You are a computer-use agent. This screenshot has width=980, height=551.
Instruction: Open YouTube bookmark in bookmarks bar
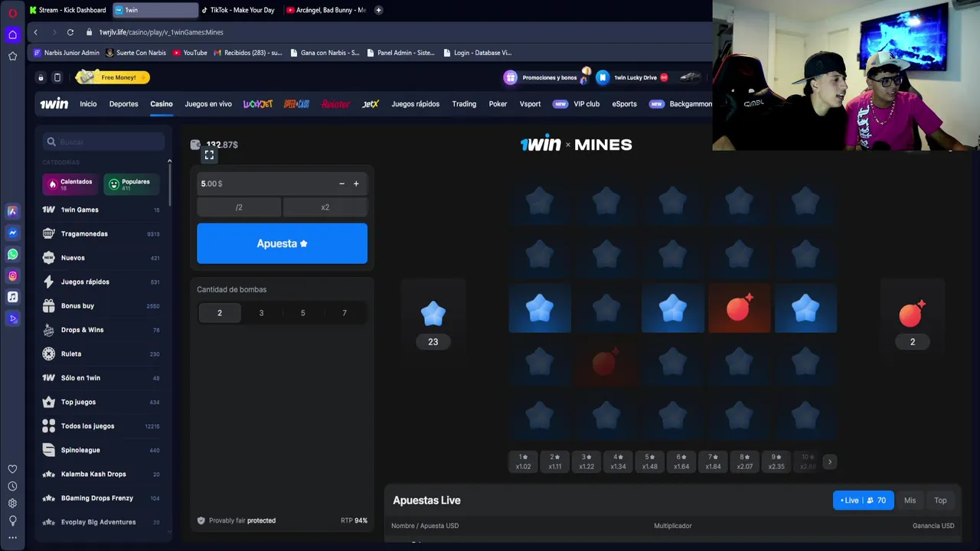point(190,53)
